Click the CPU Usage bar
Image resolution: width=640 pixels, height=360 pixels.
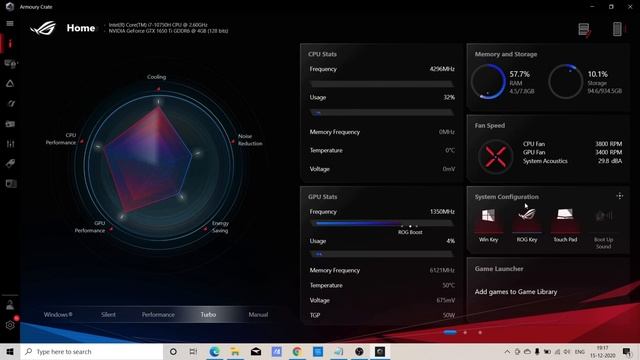pyautogui.click(x=381, y=113)
